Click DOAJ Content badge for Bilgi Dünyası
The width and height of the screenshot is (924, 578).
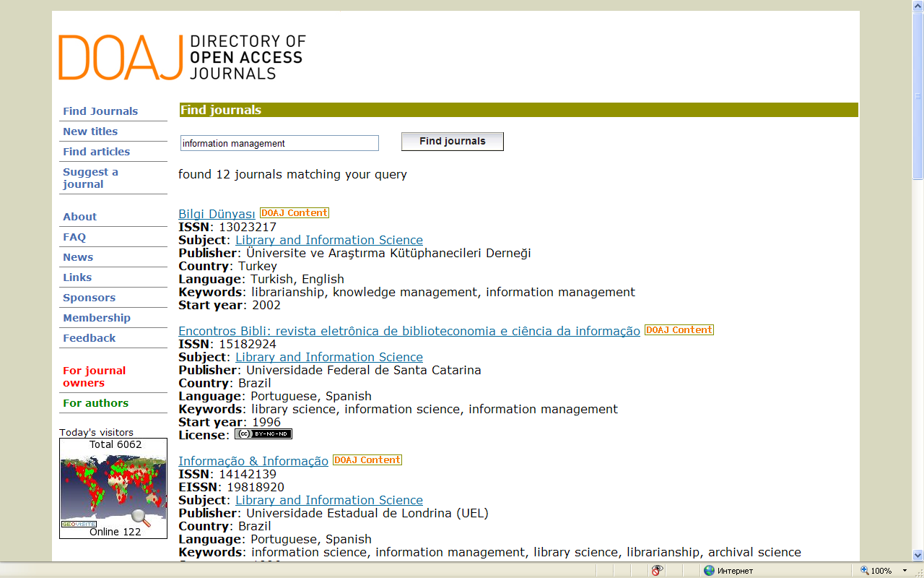[x=295, y=213]
